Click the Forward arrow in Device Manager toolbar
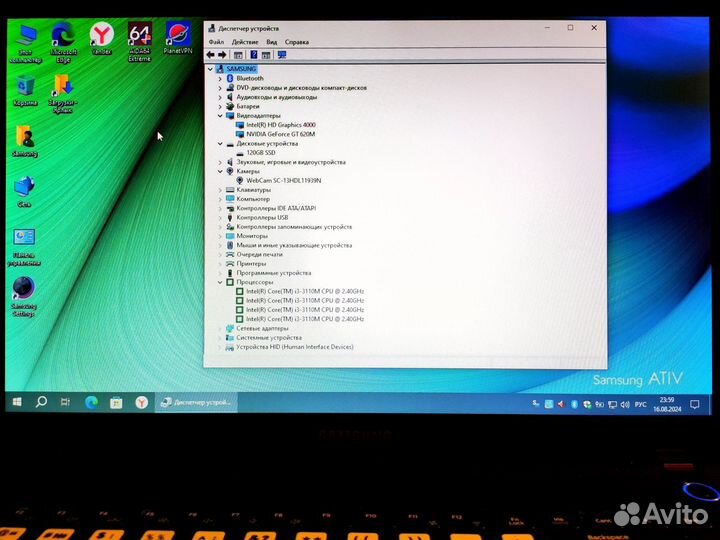Screen dimensions: 720x540 tap(222, 55)
